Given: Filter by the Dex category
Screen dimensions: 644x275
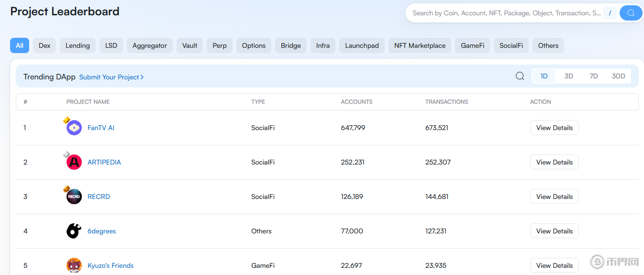Looking at the screenshot, I should pyautogui.click(x=44, y=45).
